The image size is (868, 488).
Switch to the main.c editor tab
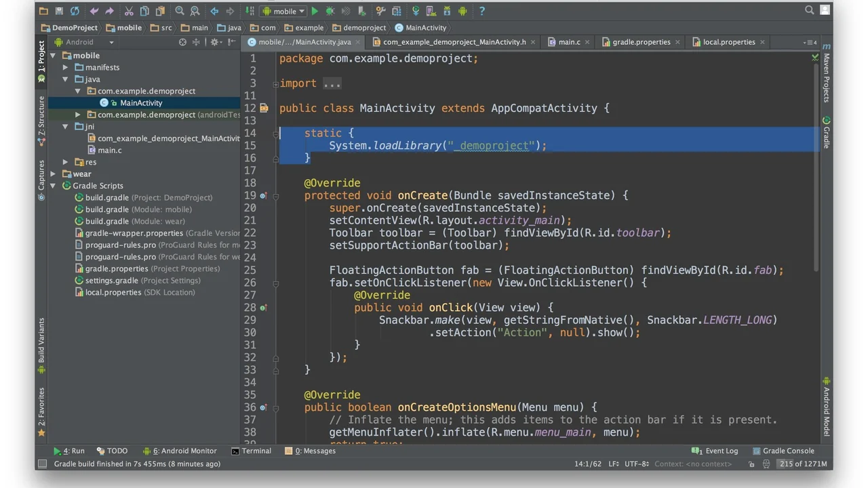click(x=569, y=42)
